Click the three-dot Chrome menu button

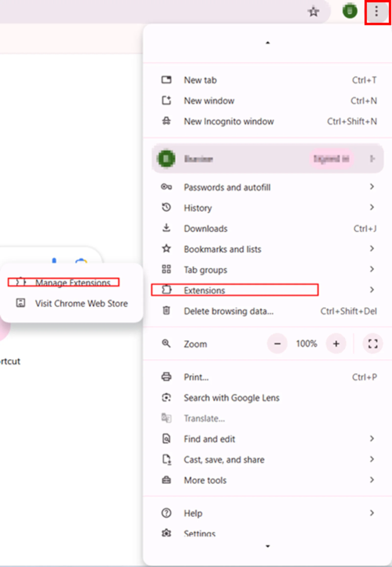tap(376, 12)
